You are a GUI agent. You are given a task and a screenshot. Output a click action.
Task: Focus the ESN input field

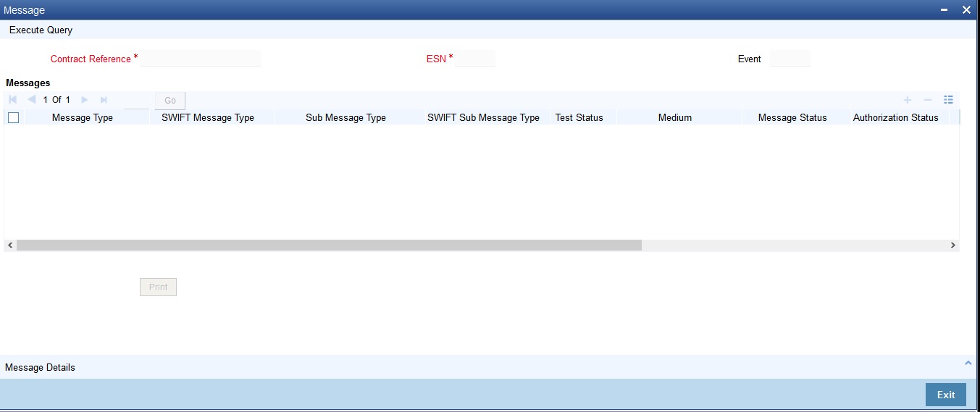(475, 59)
